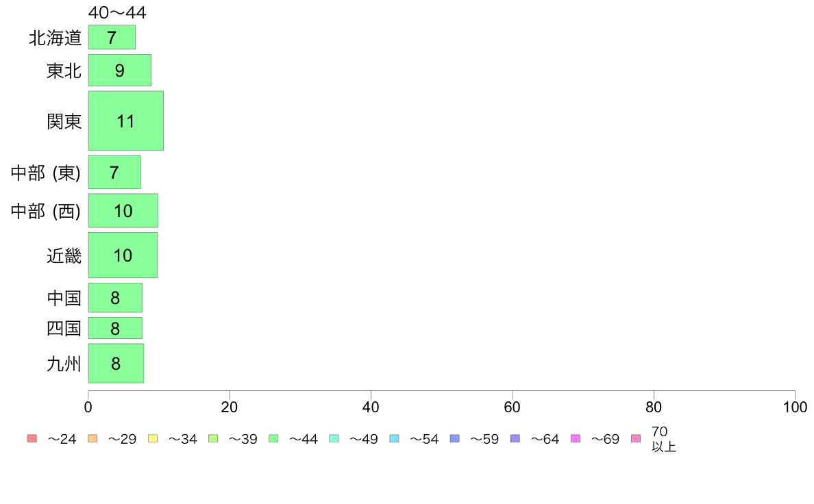Viewport: 814px width, 504px height.
Task: Click the 北海道 bar showing 7
Action: [112, 38]
